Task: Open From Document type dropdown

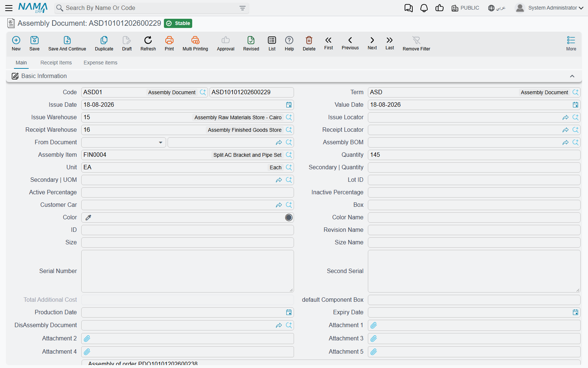Action: point(123,142)
